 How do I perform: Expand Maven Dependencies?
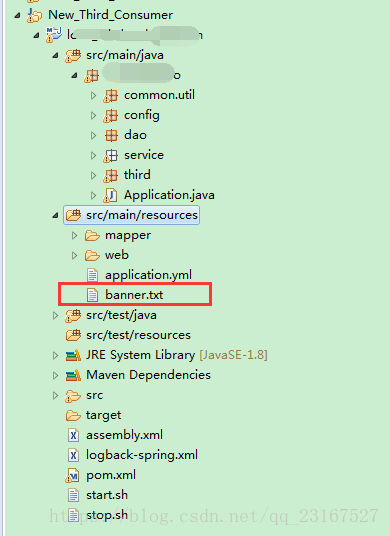(55, 375)
